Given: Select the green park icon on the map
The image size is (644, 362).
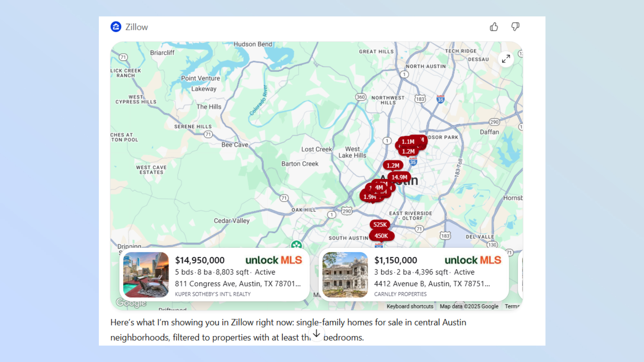Looking at the screenshot, I should click(x=296, y=244).
